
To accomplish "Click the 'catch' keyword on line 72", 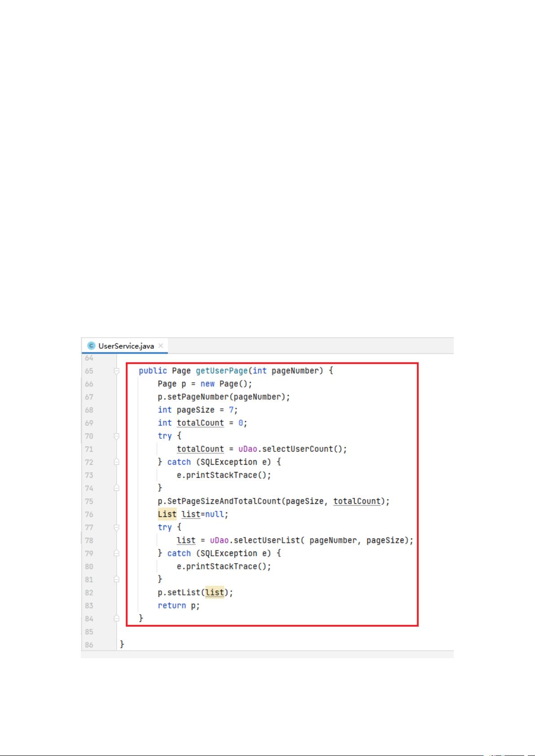I will tap(179, 462).
